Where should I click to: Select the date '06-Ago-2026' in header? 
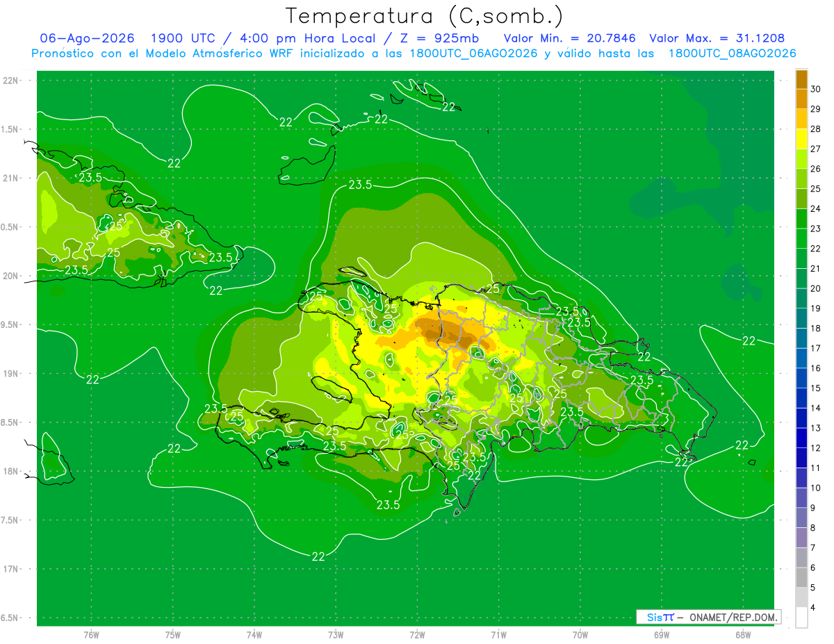[x=88, y=38]
